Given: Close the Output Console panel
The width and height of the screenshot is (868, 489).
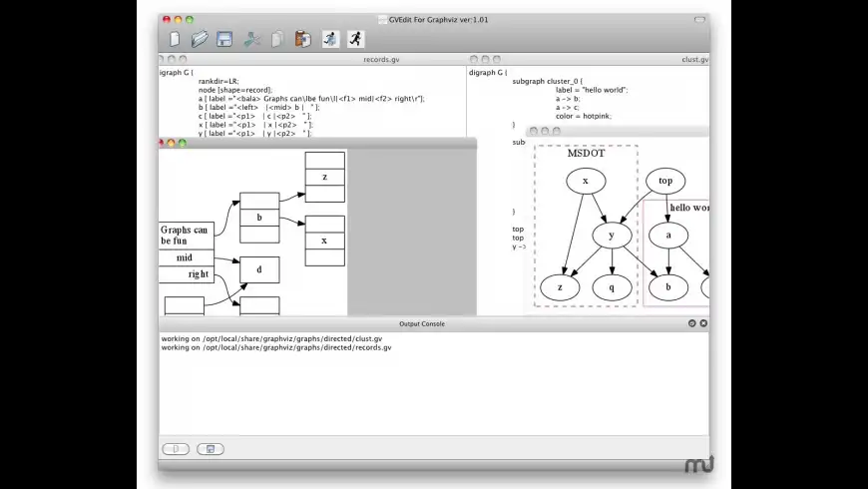Looking at the screenshot, I should (x=703, y=323).
